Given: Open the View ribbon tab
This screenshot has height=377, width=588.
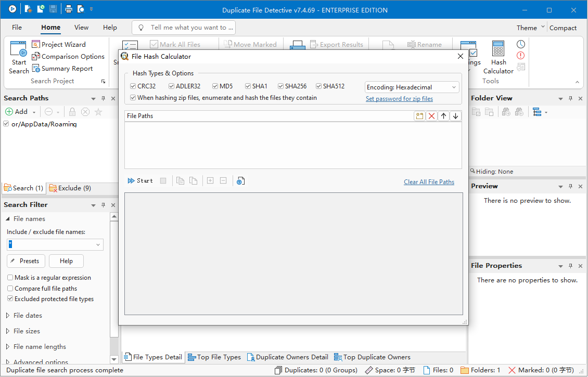Looking at the screenshot, I should pyautogui.click(x=81, y=28).
